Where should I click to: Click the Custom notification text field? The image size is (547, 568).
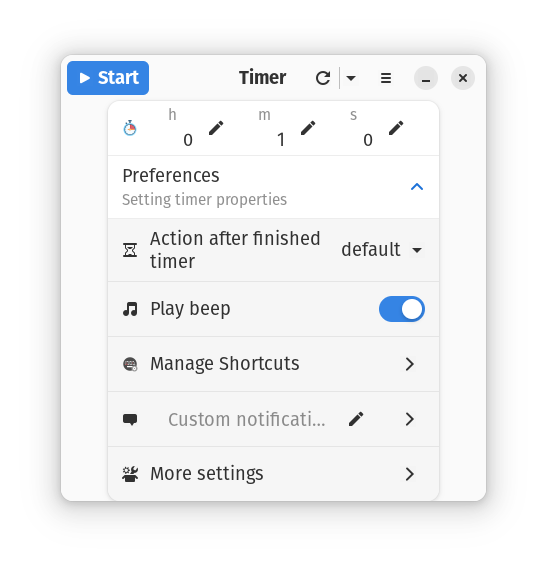[246, 419]
